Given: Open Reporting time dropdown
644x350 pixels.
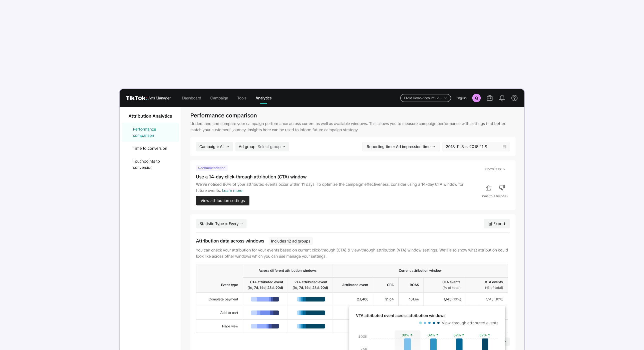Looking at the screenshot, I should pyautogui.click(x=401, y=147).
